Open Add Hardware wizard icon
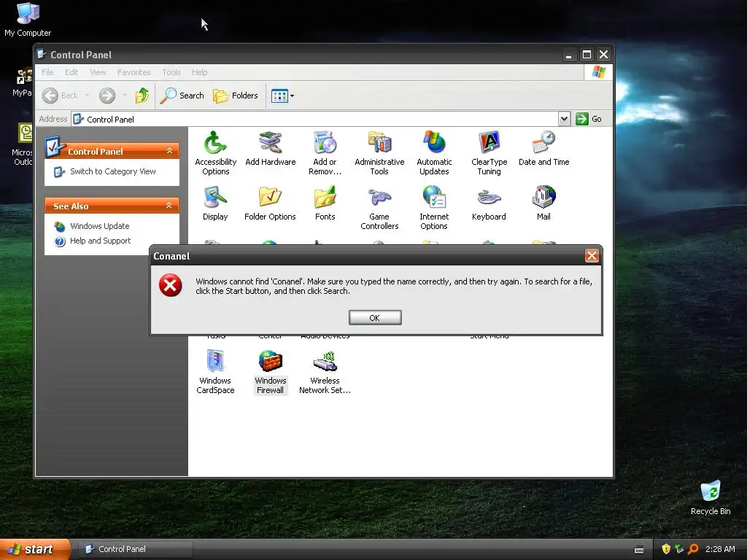747x560 pixels. click(x=270, y=148)
